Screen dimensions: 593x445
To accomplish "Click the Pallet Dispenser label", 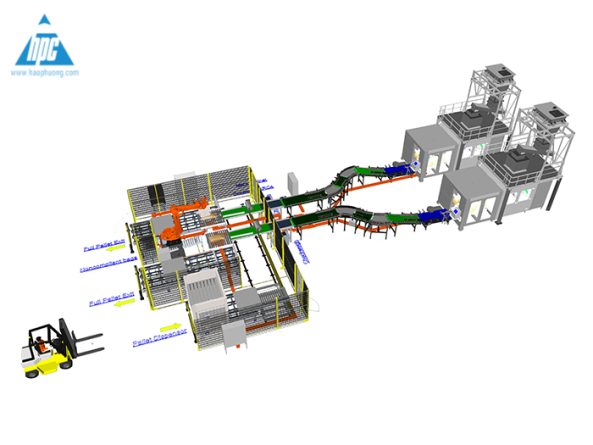I will pos(160,337).
